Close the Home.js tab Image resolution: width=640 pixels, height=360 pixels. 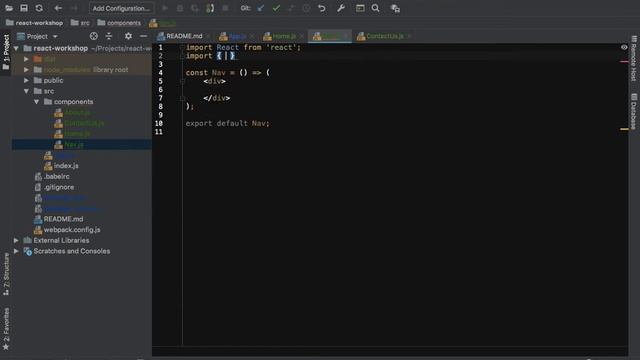(x=302, y=36)
